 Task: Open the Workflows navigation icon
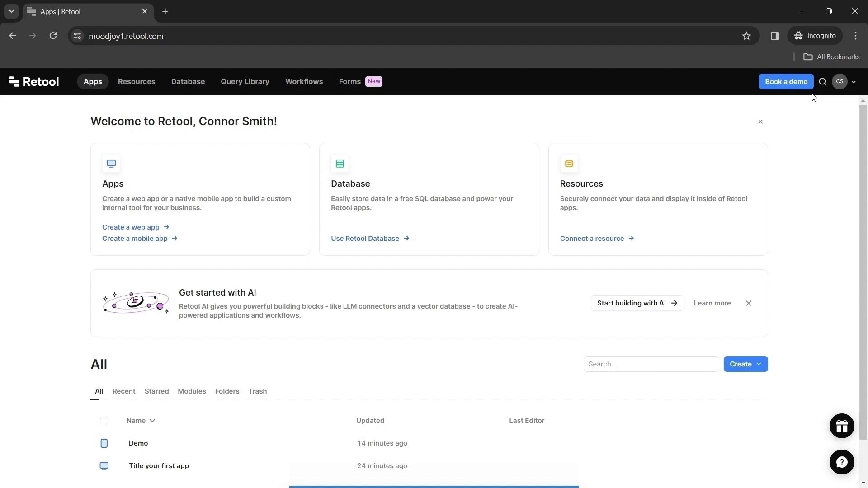pyautogui.click(x=304, y=82)
